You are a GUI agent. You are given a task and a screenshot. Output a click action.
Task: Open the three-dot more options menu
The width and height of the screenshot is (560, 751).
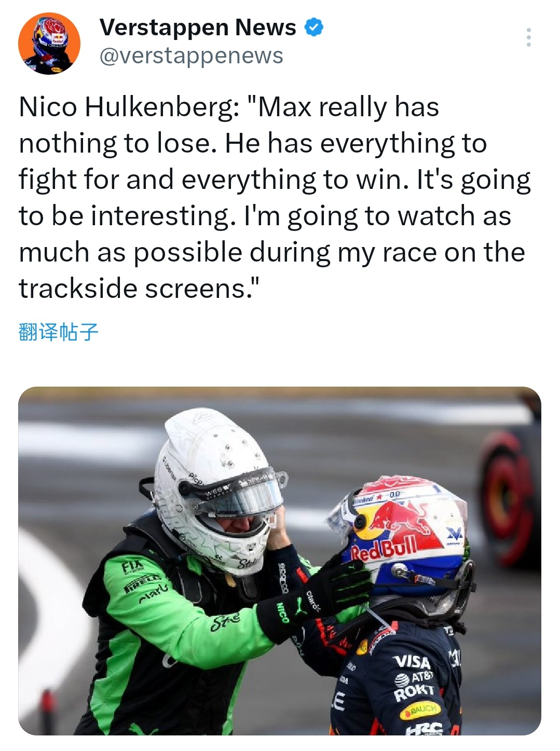tap(528, 37)
